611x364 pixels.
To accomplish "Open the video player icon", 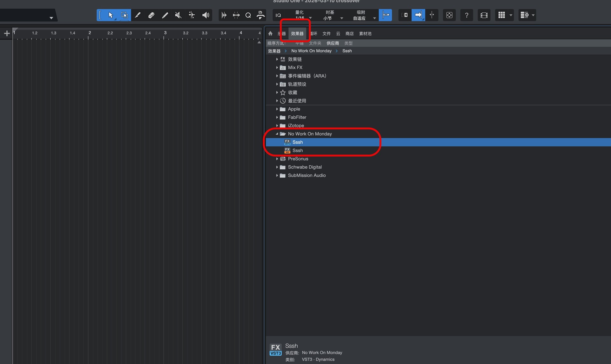I will pos(484,15).
